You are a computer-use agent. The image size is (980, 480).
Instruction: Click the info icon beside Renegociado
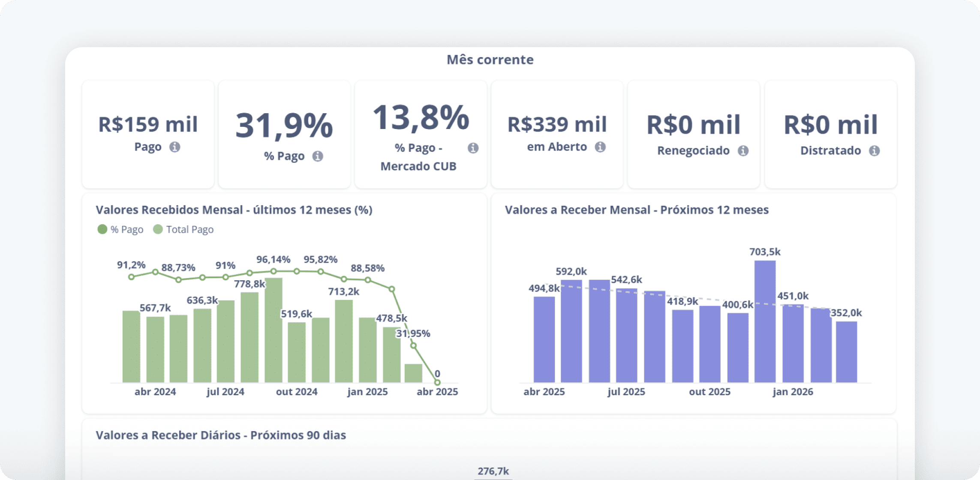743,151
